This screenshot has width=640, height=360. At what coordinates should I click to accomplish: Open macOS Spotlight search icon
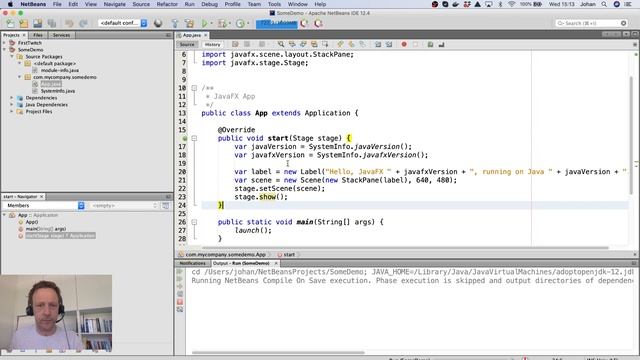point(604,4)
